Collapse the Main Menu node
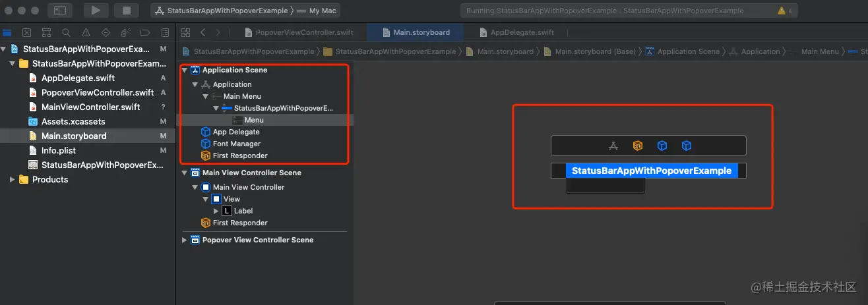Viewport: 868px width, 305px height. (205, 96)
